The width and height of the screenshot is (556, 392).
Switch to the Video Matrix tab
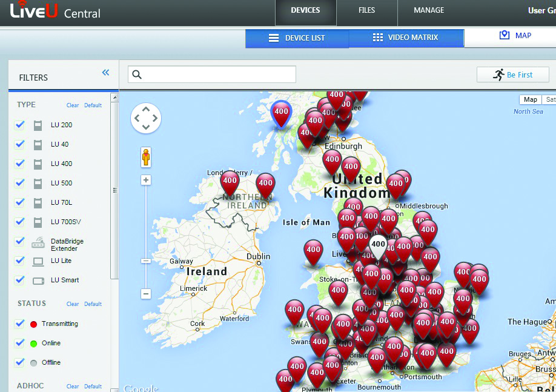coord(406,38)
